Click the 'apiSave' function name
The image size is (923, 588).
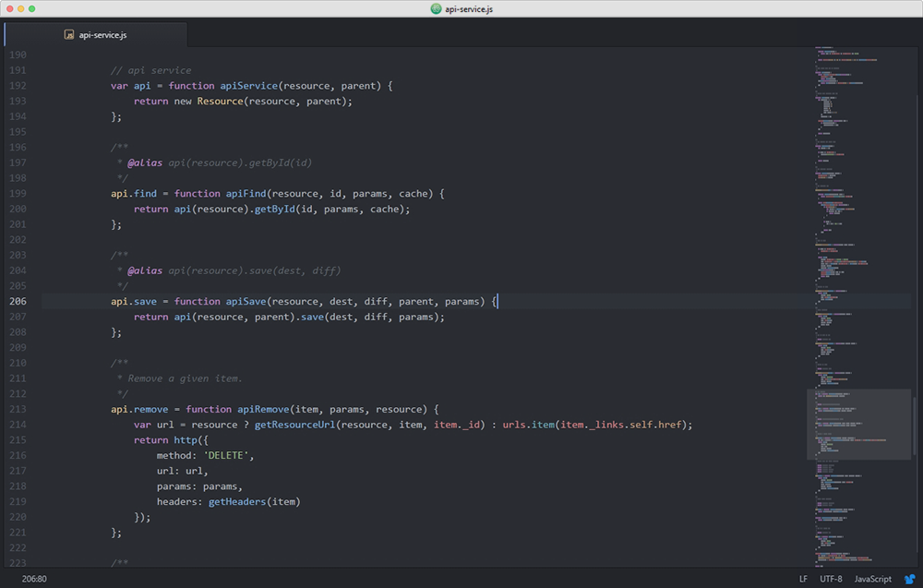click(246, 301)
